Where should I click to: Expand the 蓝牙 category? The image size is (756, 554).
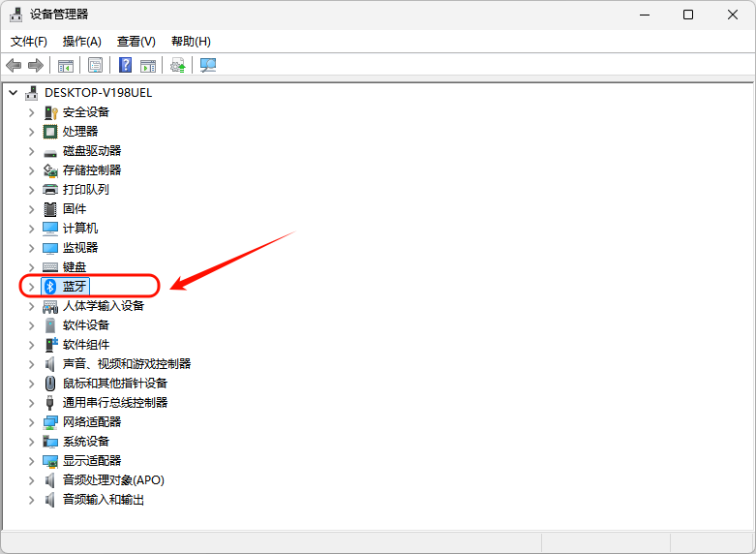(31, 287)
